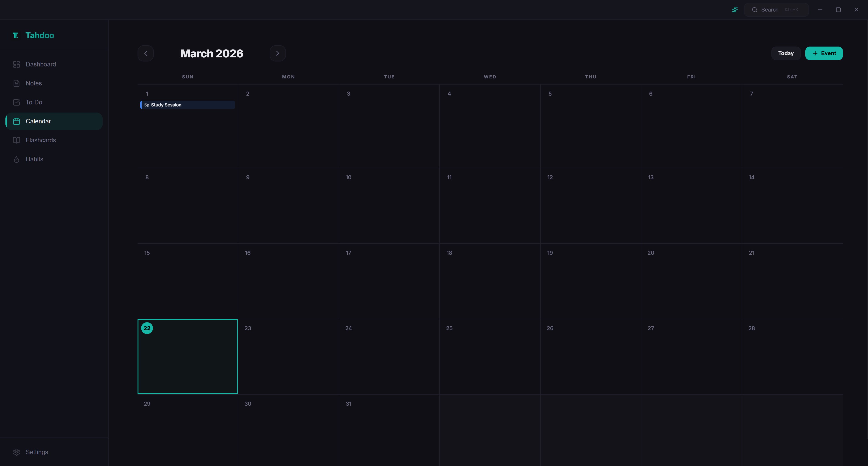Select day 21 in the calendar
The height and width of the screenshot is (466, 868).
point(792,281)
